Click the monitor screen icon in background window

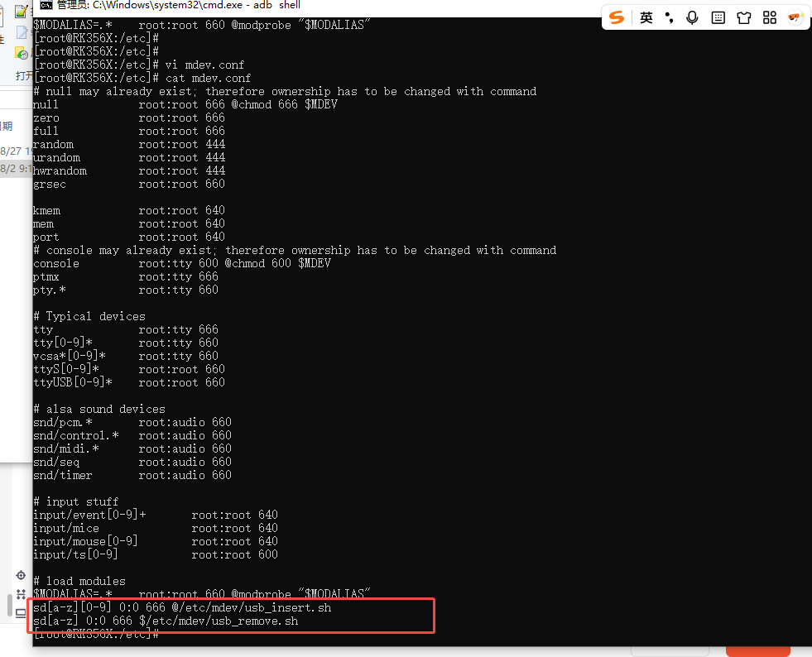(x=21, y=613)
